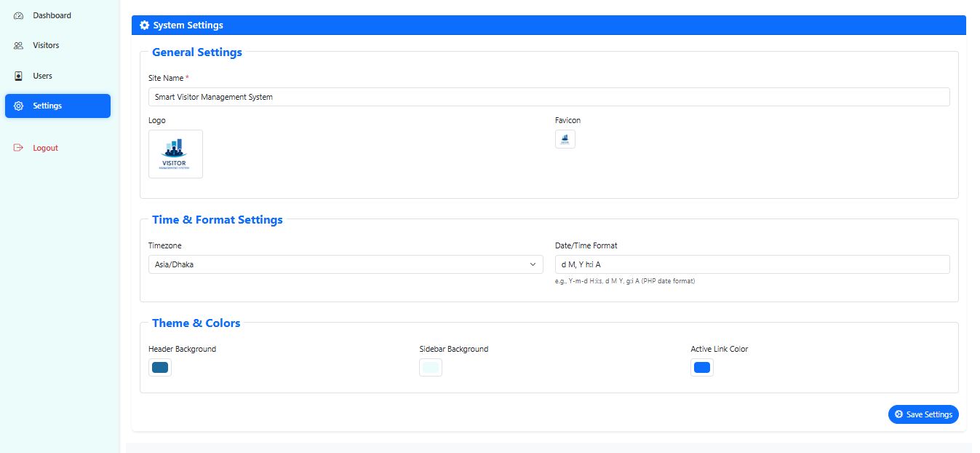Click the General Settings section heading
The height and width of the screenshot is (453, 980).
tap(197, 52)
